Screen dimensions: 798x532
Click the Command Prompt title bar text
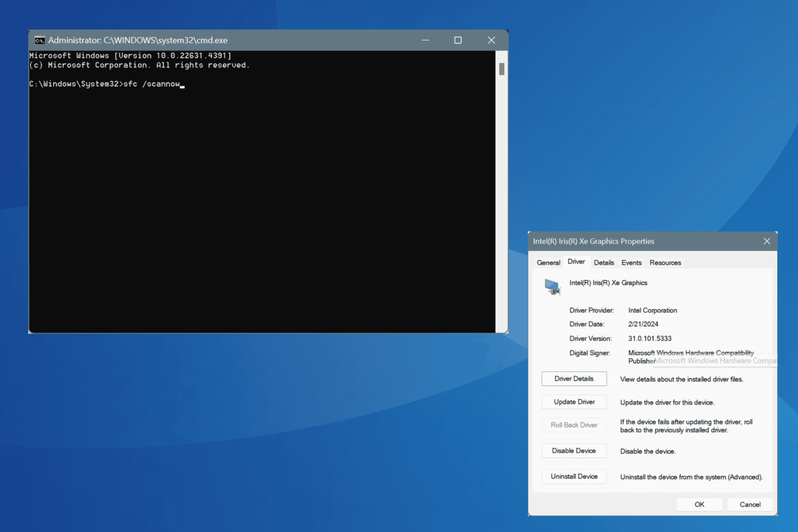pos(138,40)
